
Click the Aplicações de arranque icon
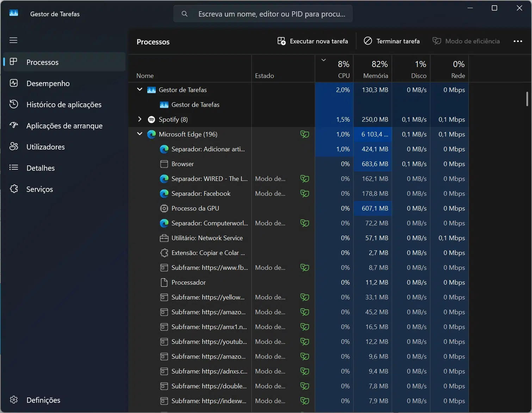(x=14, y=126)
